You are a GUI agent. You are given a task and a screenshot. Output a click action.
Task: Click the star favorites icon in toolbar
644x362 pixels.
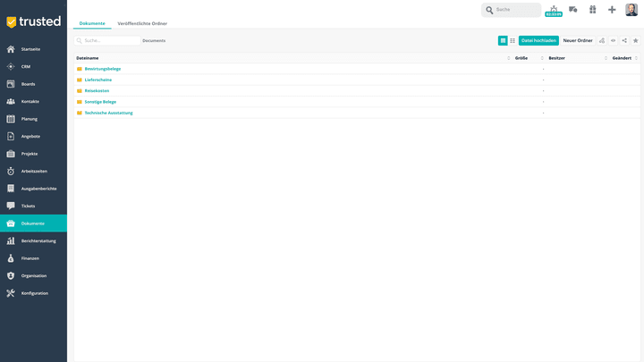click(x=636, y=40)
